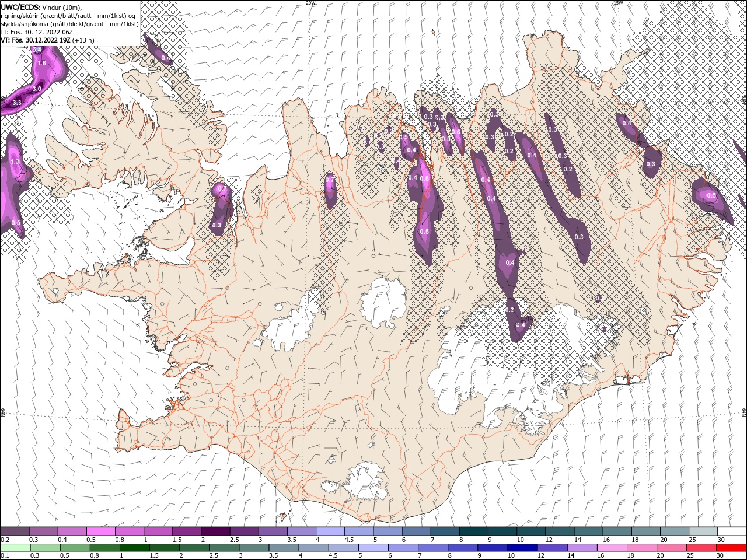This screenshot has height=560, width=747.
Task: Pick the 4 lavender swatch in the upper legend row
Action: point(330,531)
